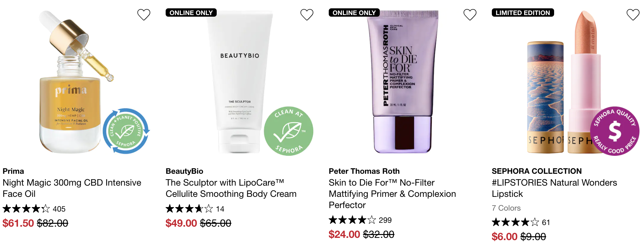Click the green Clean at Sephora seal

tap(288, 131)
